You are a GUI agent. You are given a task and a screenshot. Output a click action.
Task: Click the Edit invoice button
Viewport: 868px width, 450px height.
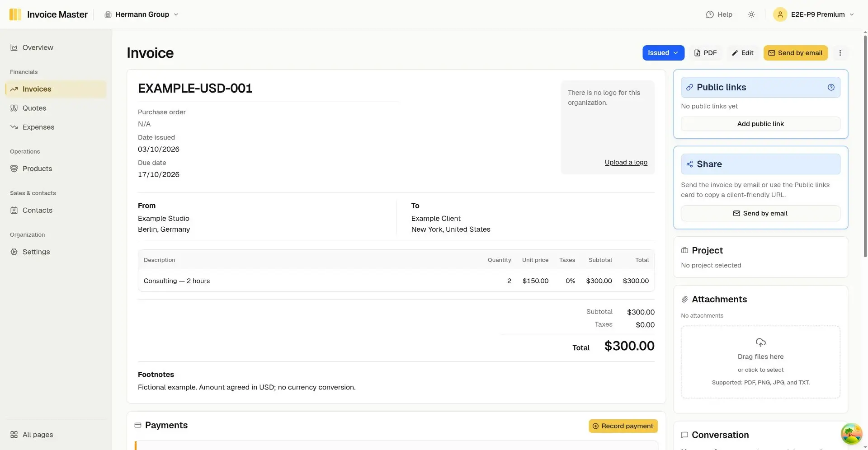[743, 53]
